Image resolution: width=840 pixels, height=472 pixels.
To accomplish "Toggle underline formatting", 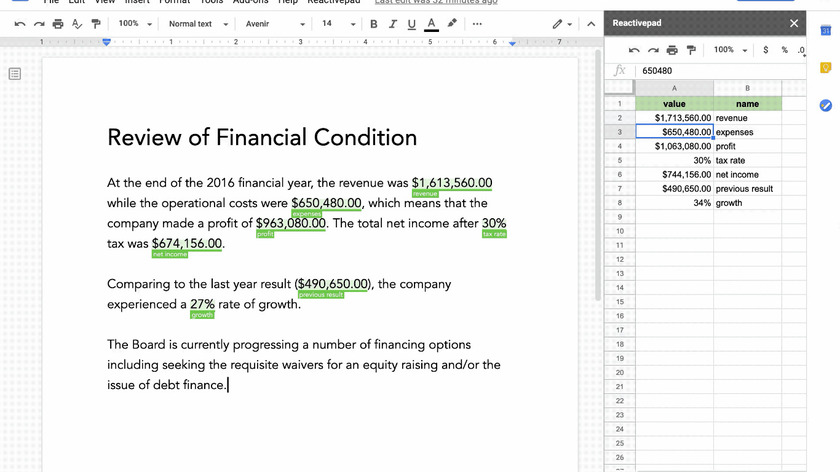I will (411, 24).
